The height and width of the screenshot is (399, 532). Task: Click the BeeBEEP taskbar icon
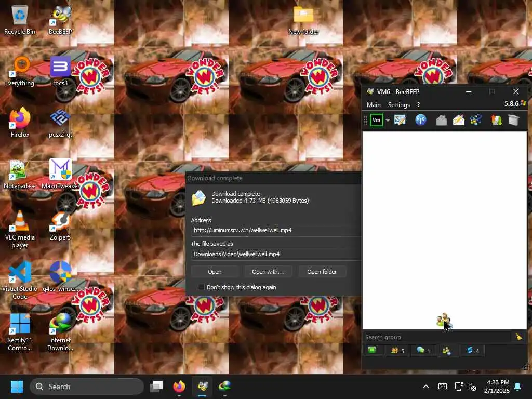click(x=202, y=387)
